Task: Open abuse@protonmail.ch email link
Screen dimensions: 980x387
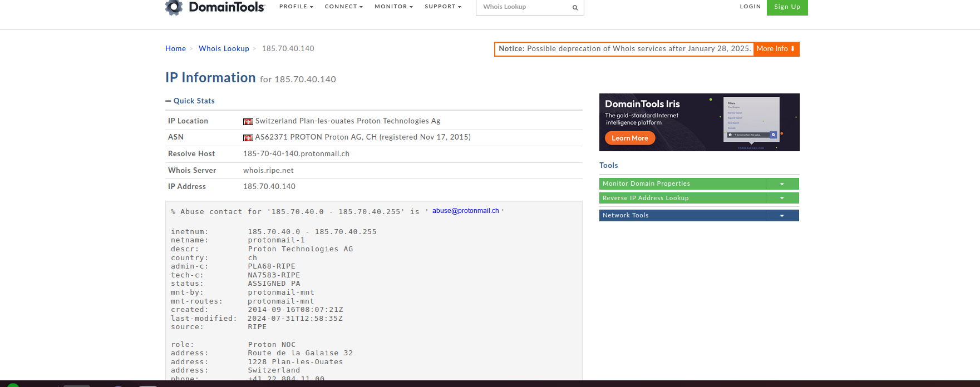Action: 465,211
